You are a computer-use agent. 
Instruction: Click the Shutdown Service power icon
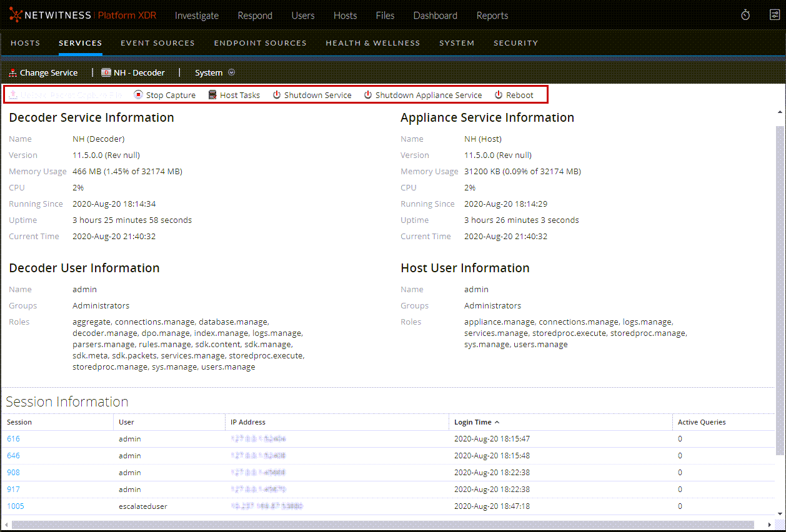coord(276,94)
